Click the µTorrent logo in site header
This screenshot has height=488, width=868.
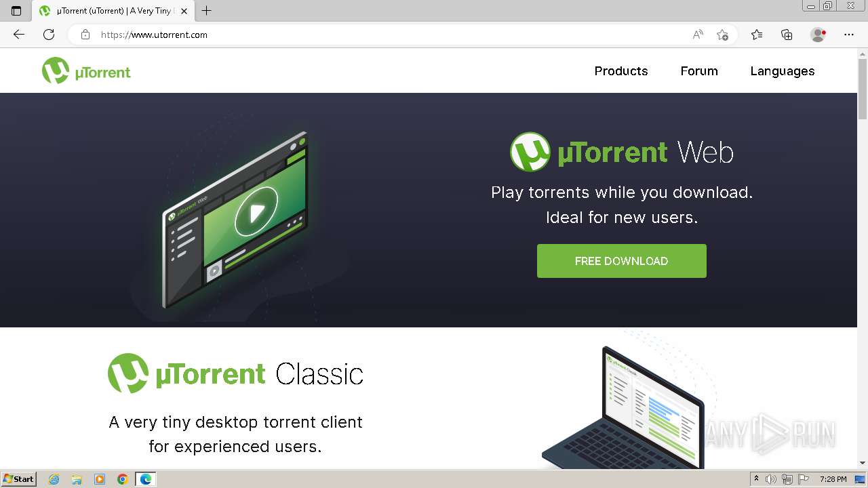[86, 70]
